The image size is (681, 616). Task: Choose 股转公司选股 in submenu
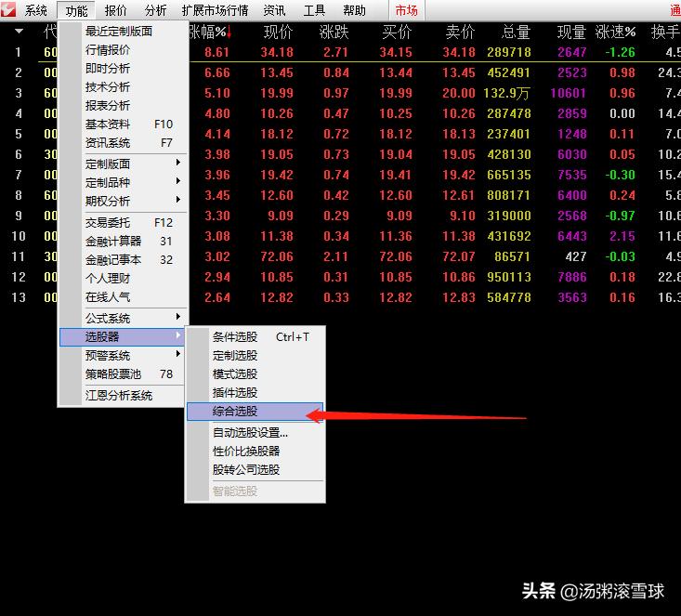255,469
